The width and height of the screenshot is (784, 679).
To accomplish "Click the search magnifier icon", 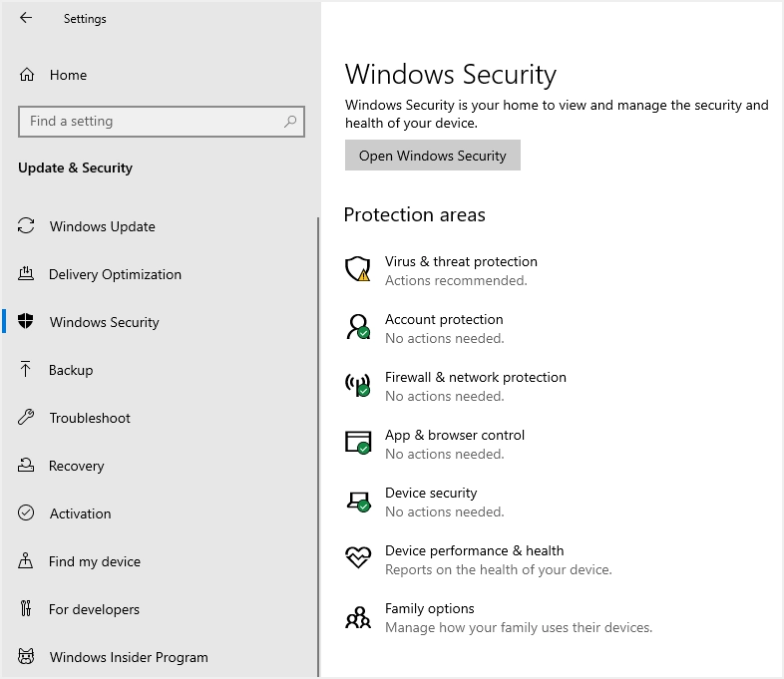I will (290, 122).
